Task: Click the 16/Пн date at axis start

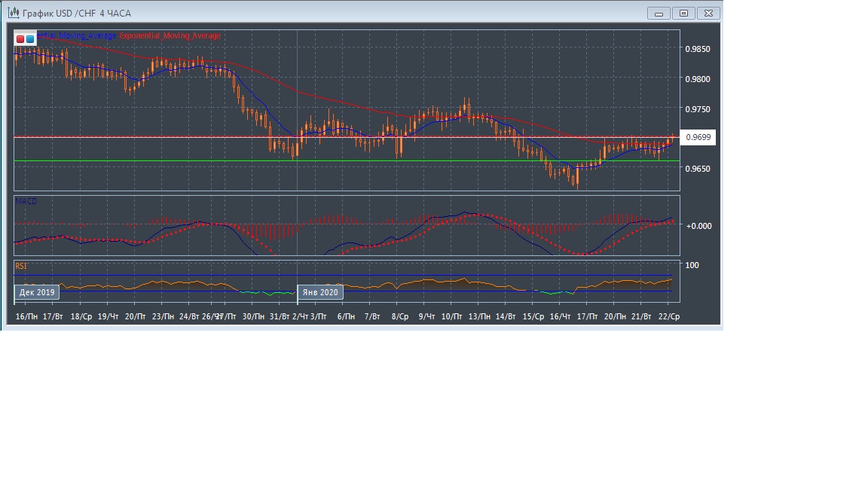Action: tap(26, 316)
